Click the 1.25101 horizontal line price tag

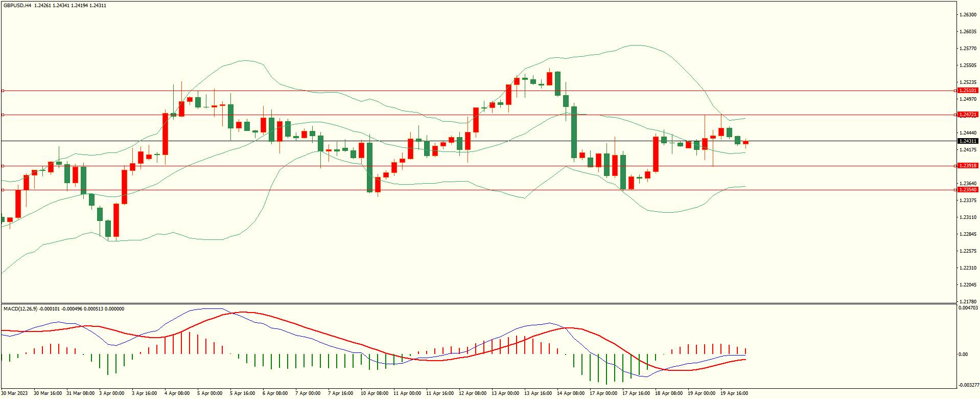tap(968, 91)
